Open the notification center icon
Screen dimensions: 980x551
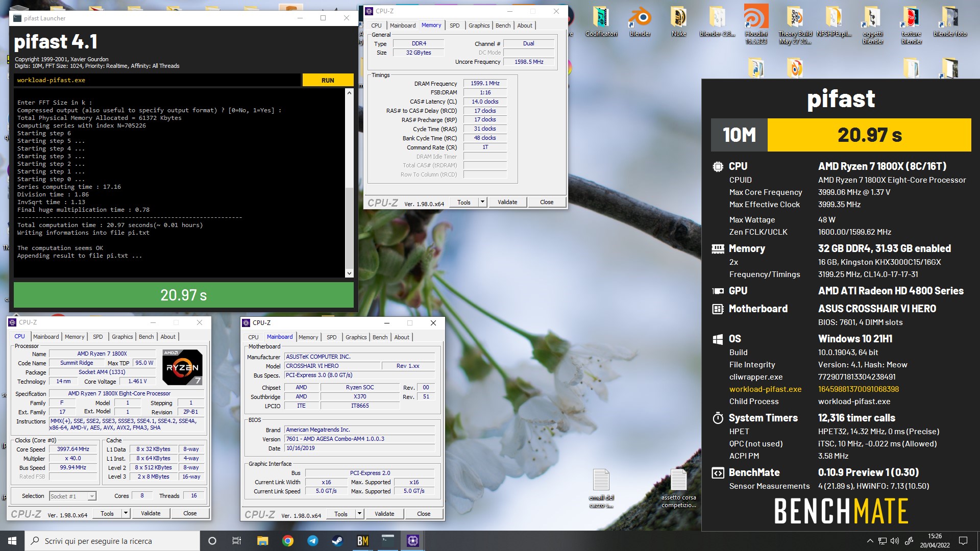point(963,541)
